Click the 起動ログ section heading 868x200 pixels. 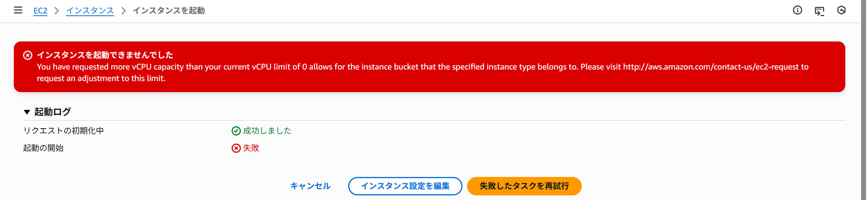[53, 112]
